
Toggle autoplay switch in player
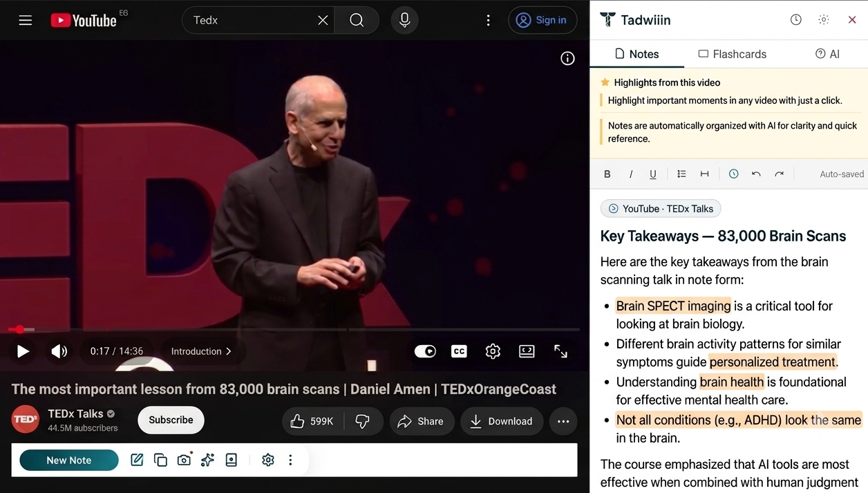[x=425, y=351]
